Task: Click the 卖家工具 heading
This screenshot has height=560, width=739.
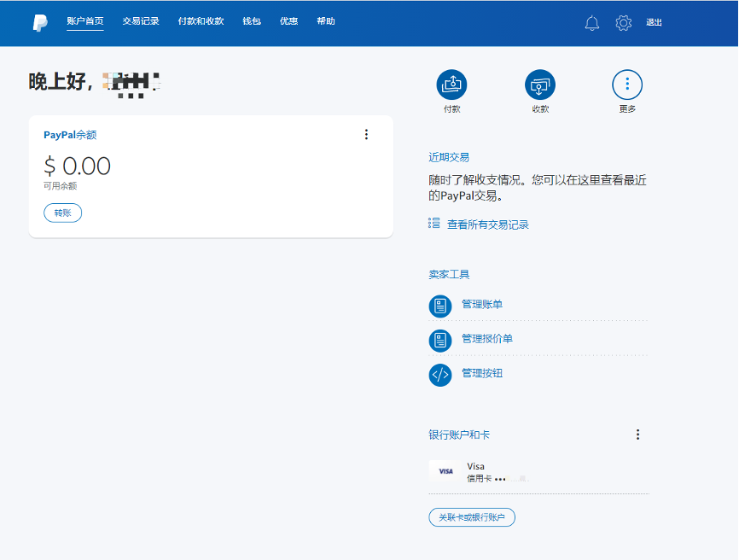Action: coord(449,274)
